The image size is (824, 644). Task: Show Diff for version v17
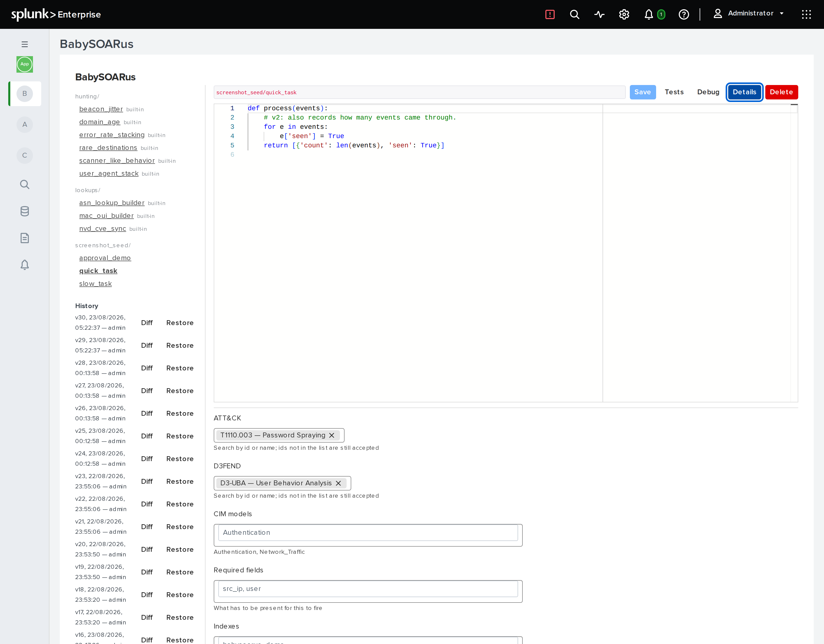[147, 617]
